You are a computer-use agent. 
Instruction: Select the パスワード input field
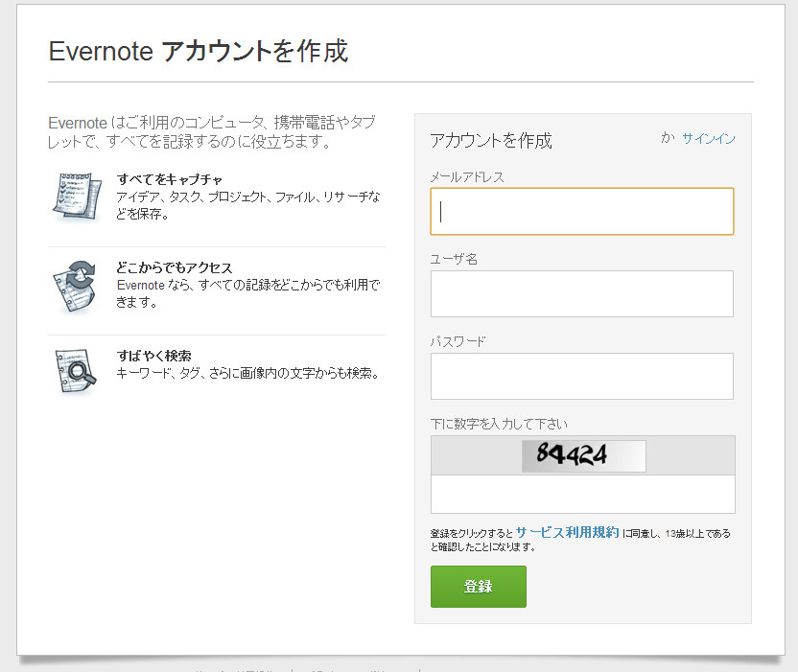pyautogui.click(x=581, y=376)
